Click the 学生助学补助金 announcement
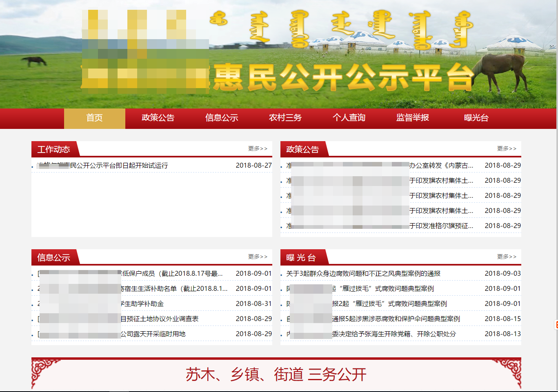The image size is (558, 392). [x=142, y=304]
